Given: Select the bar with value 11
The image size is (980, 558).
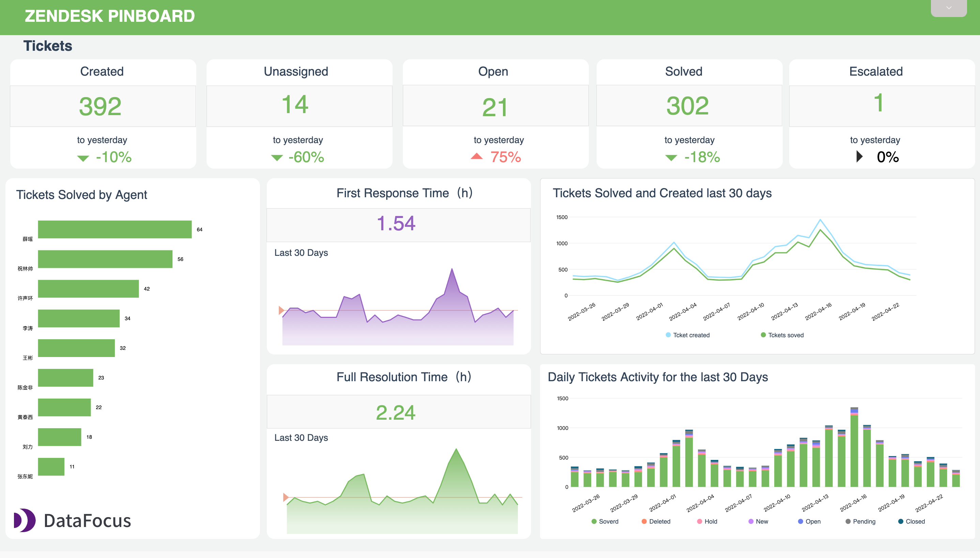Looking at the screenshot, I should click(51, 466).
